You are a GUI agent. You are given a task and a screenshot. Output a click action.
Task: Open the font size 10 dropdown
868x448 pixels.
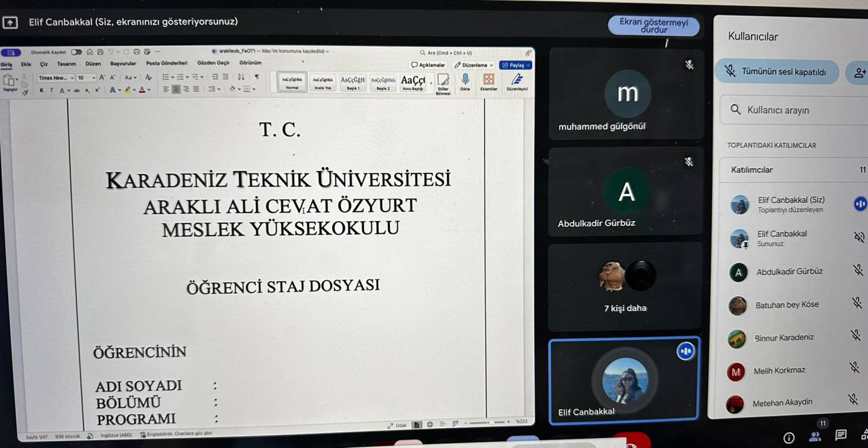(x=86, y=78)
